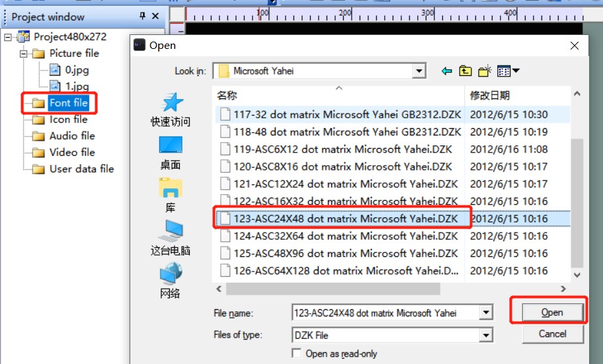The height and width of the screenshot is (364, 603).
Task: Close the Project window panel
Action: 155,16
